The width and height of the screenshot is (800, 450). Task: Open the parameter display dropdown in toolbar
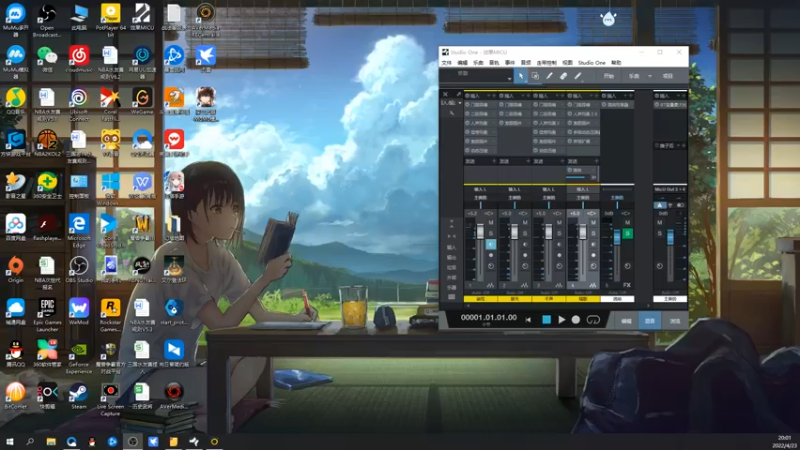pyautogui.click(x=509, y=79)
